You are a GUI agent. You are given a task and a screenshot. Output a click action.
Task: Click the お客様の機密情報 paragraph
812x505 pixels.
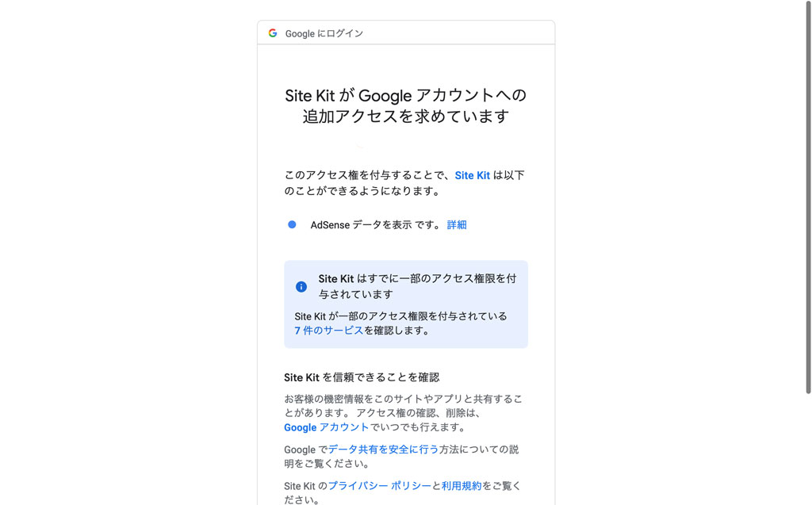(x=404, y=413)
